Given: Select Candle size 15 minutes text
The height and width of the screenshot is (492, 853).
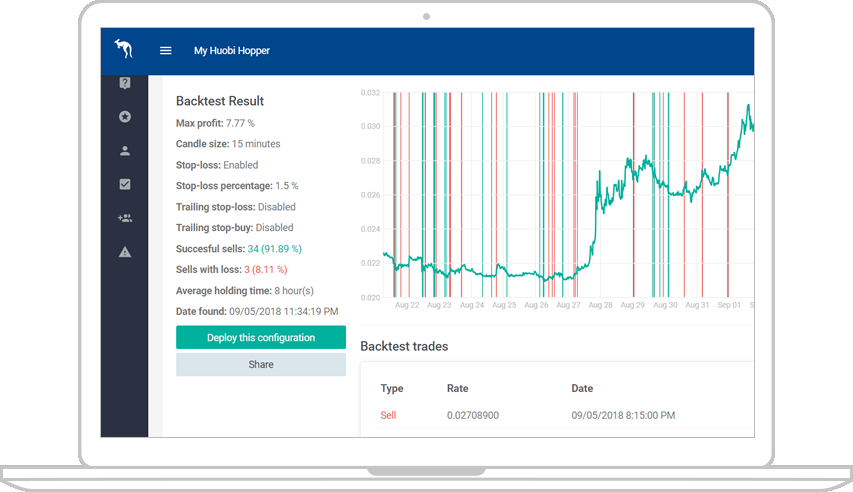Looking at the screenshot, I should tap(228, 144).
